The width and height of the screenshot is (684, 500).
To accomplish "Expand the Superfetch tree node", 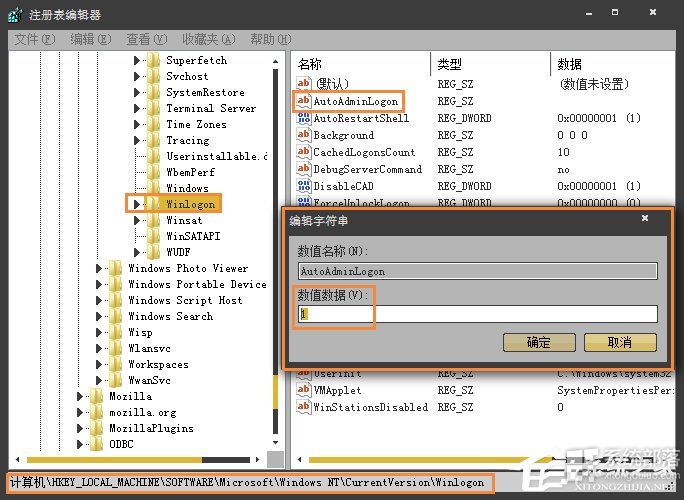I will click(137, 60).
